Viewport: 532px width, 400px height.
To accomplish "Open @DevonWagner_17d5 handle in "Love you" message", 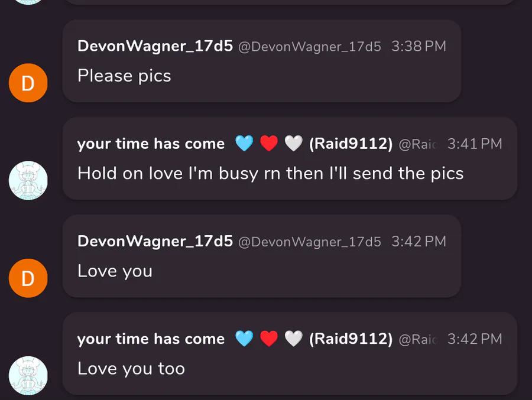I will (310, 242).
